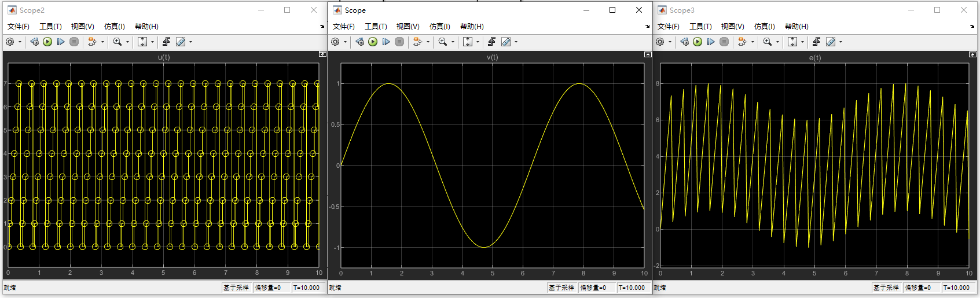980x298 pixels.
Task: Click highlight Simulink block icon in Scope2
Action: [92, 42]
